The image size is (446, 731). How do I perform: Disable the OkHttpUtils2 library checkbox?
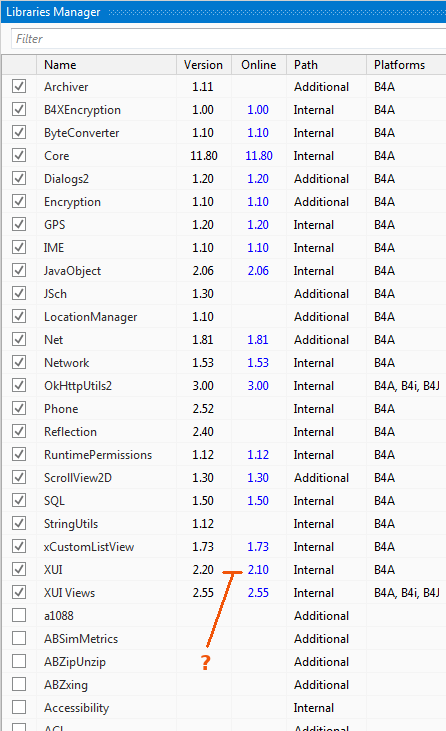19,385
